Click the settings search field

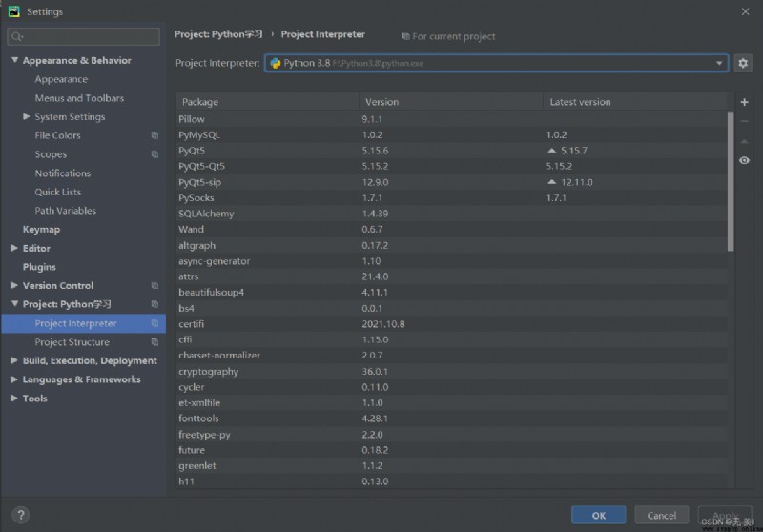84,36
